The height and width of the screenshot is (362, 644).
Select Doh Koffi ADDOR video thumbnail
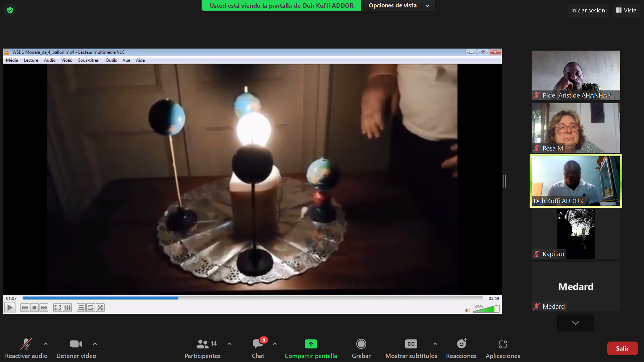point(576,181)
